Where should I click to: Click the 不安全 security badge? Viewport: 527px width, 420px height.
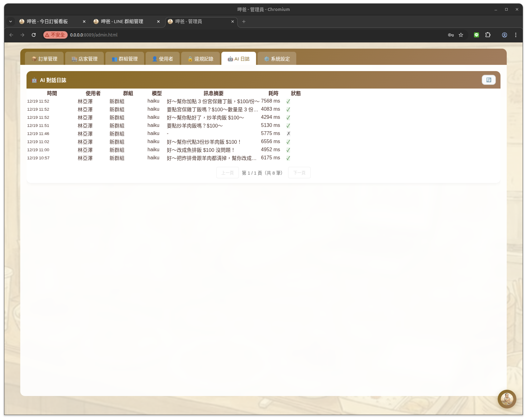point(55,35)
